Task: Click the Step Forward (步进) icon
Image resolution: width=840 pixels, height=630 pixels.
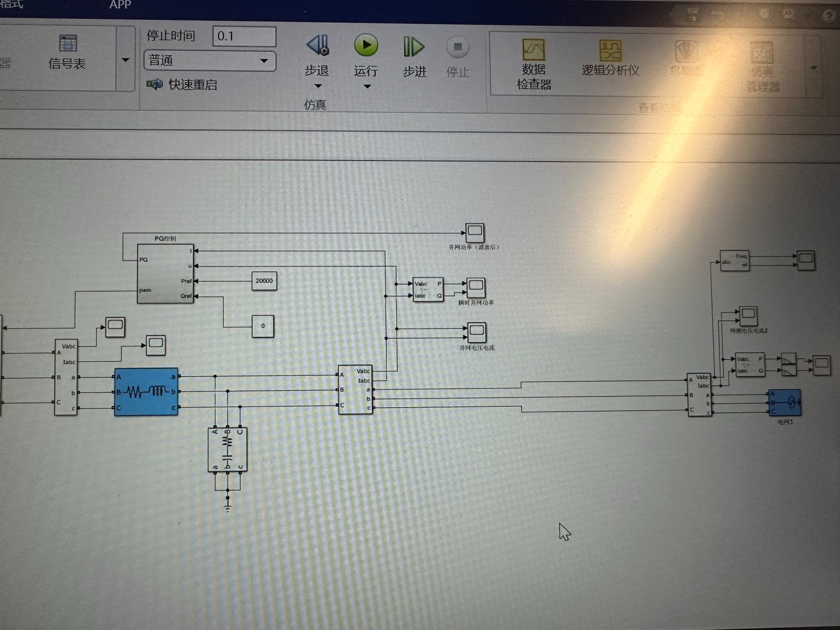Action: coord(413,47)
